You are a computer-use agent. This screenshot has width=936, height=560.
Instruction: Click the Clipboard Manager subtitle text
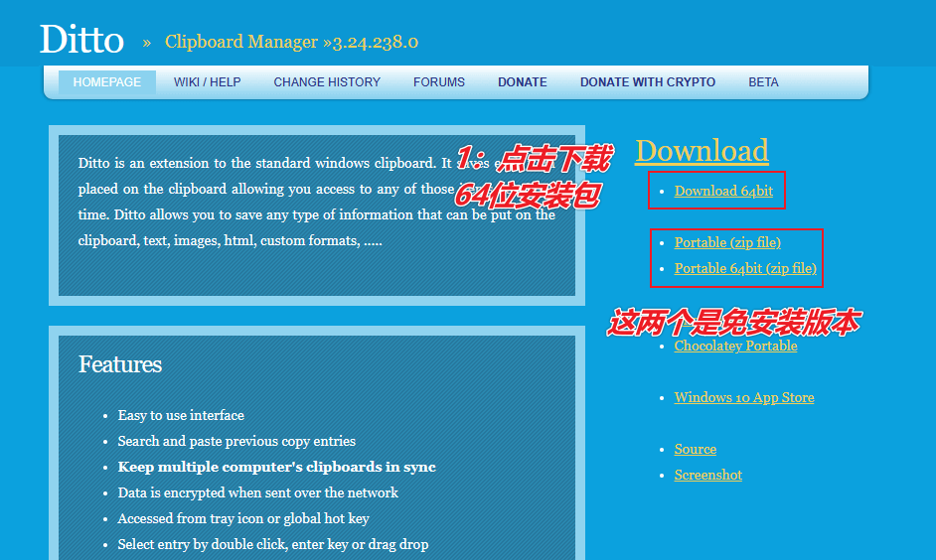click(x=241, y=42)
